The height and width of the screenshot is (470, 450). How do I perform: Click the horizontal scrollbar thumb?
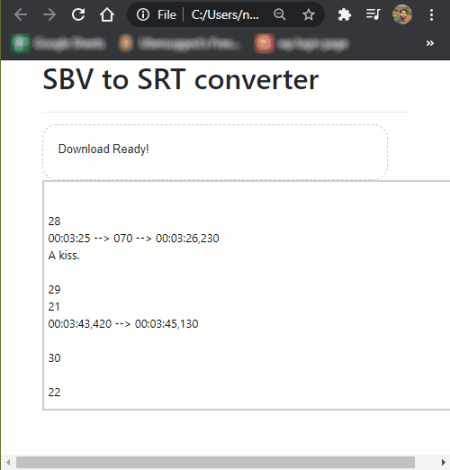pyautogui.click(x=215, y=462)
